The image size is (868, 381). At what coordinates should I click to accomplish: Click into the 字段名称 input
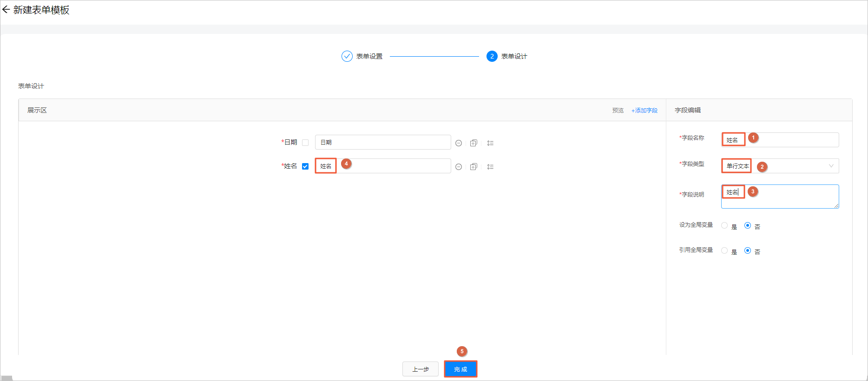tap(780, 140)
